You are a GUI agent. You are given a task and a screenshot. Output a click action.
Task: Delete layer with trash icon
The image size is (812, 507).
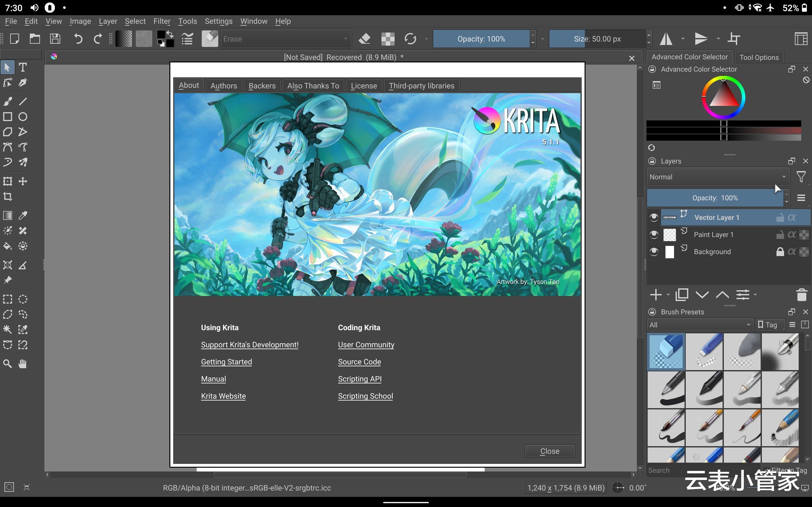coord(801,295)
